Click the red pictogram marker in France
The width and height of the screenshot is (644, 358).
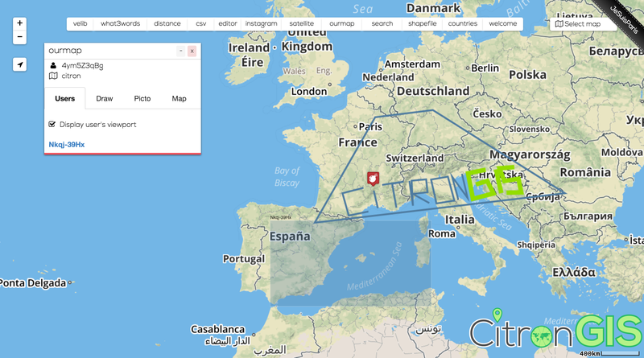pyautogui.click(x=373, y=179)
